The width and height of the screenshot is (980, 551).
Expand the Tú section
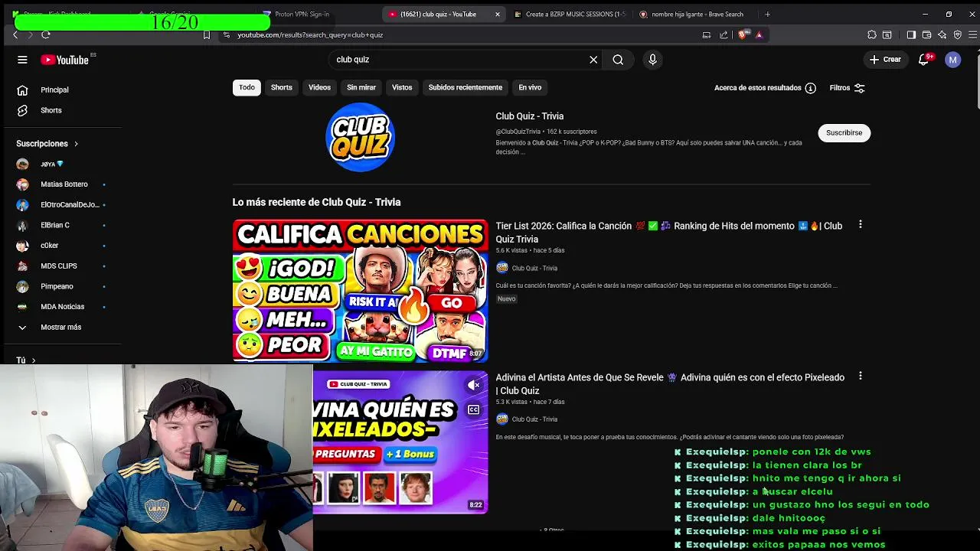point(26,360)
